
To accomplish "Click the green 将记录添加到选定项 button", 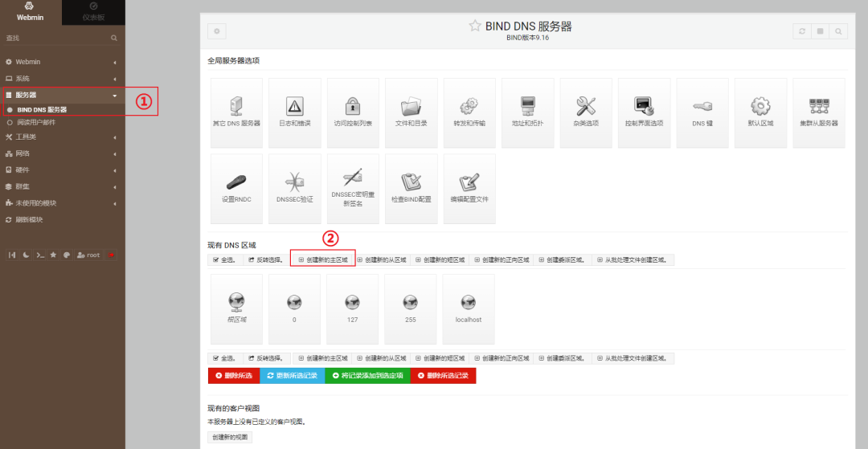I will (367, 375).
